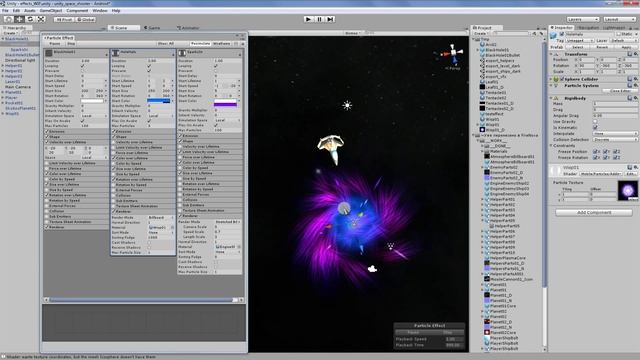Toggle Looping in the BlackHole01 module
Screen dimensions: 640x360
click(82, 66)
